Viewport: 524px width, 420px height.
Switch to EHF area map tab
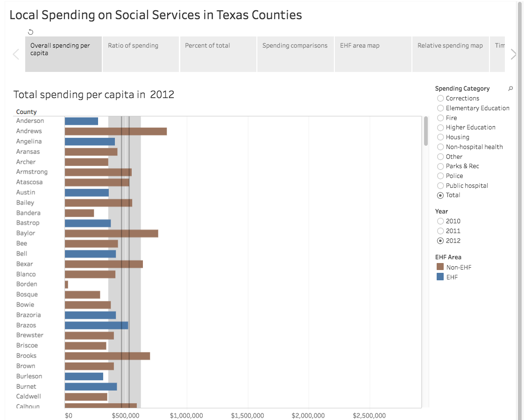(373, 54)
